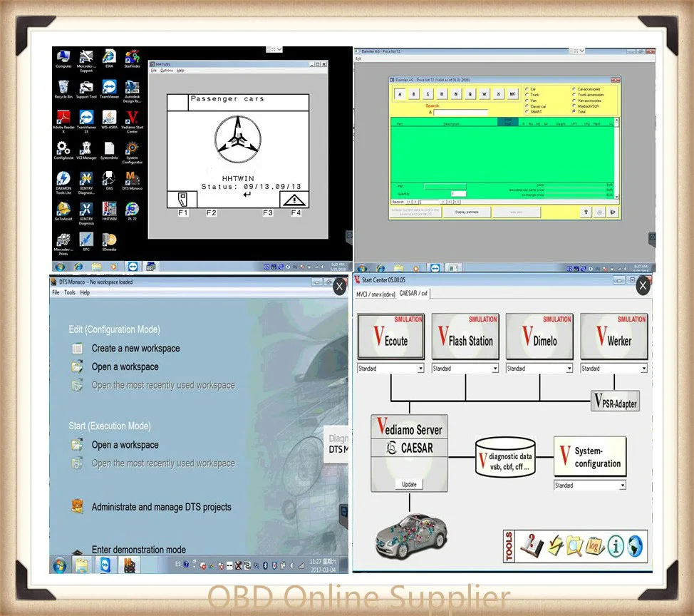Launch WIS-ASRA from the desktop

[x=109, y=120]
